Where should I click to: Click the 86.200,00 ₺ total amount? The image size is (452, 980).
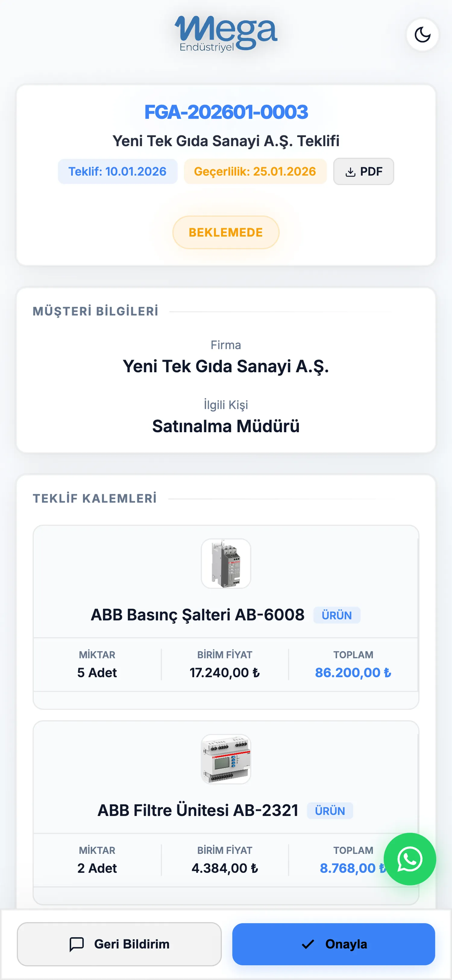pyautogui.click(x=353, y=673)
